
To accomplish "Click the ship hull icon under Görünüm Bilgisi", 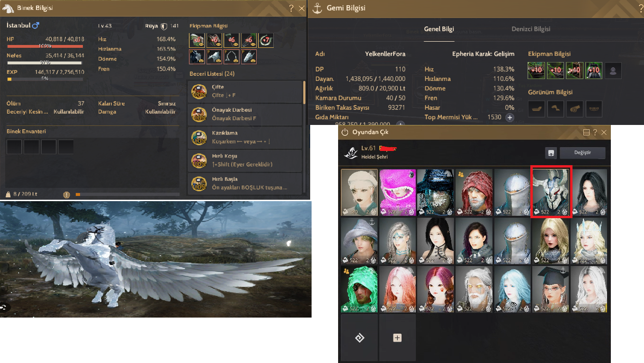I will (536, 109).
